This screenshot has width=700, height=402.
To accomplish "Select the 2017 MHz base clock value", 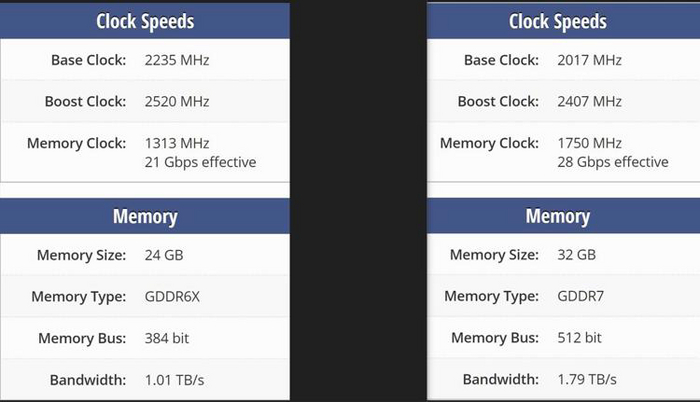I will tap(590, 60).
